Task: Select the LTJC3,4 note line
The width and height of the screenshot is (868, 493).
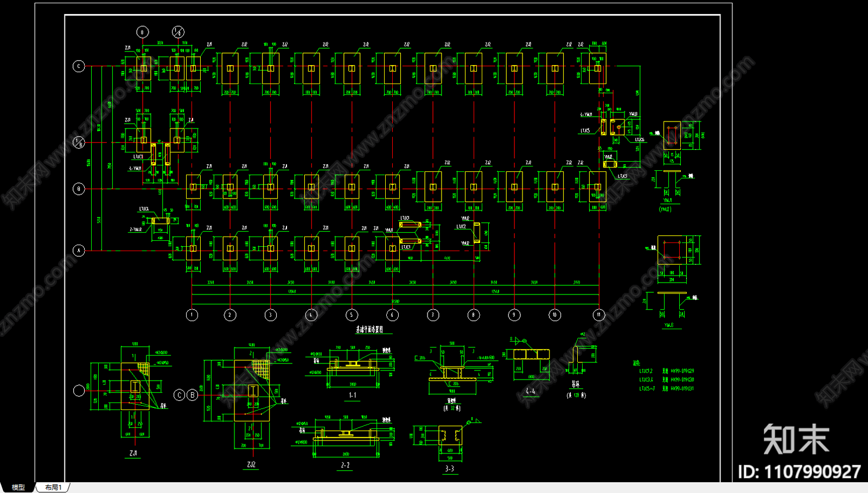Action: (x=667, y=380)
